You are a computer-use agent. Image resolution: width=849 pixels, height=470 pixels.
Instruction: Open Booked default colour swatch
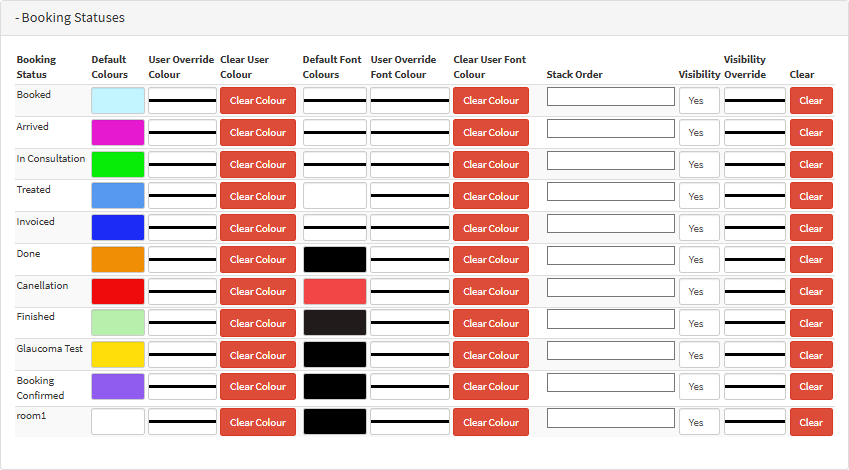tap(118, 100)
